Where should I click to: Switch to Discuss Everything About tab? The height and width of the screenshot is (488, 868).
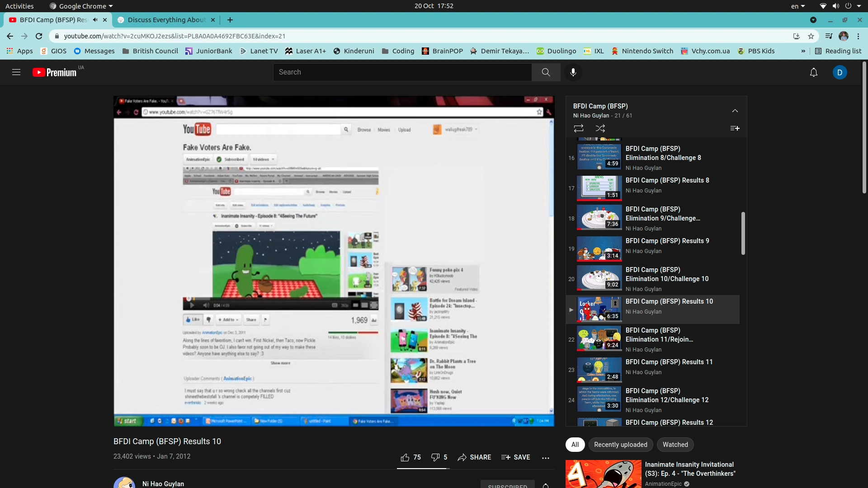(x=166, y=20)
